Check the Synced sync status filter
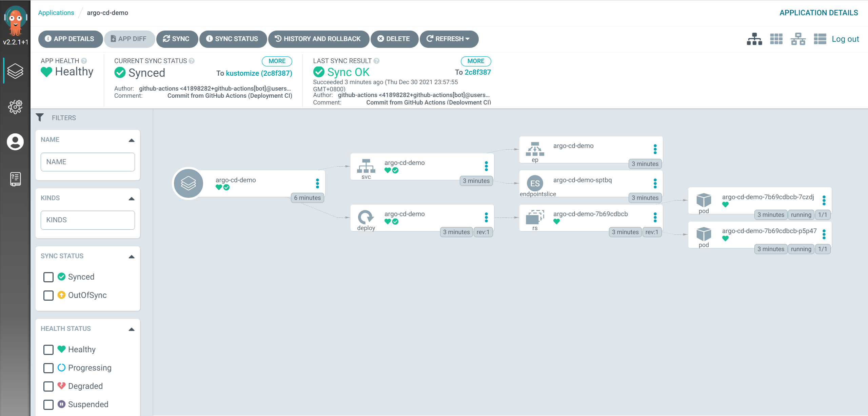The height and width of the screenshot is (416, 868). click(x=48, y=277)
